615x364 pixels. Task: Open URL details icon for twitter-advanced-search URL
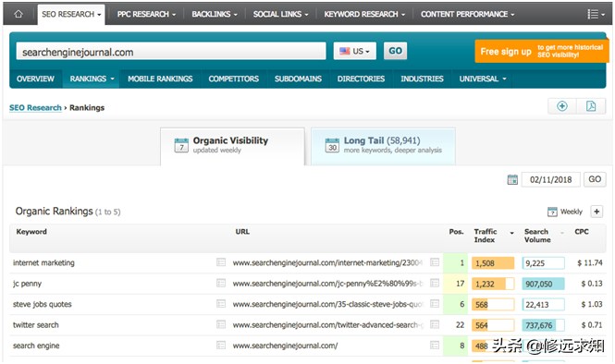point(435,324)
